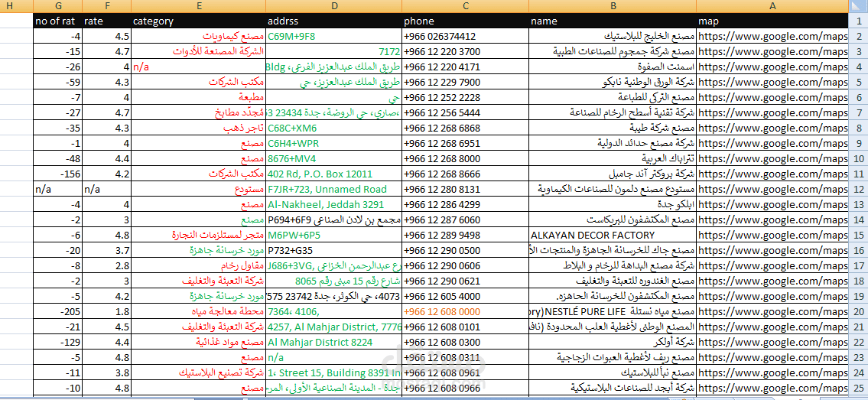Image resolution: width=868 pixels, height=400 pixels.
Task: Click the 'addrss' header cell
Action: [x=334, y=21]
